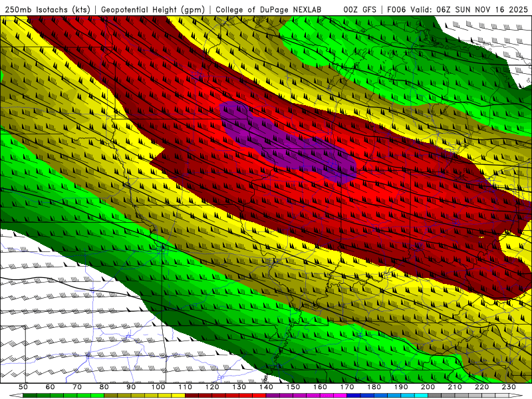Click the 130 value on the color scale
The height and width of the screenshot is (399, 532).
(239, 387)
